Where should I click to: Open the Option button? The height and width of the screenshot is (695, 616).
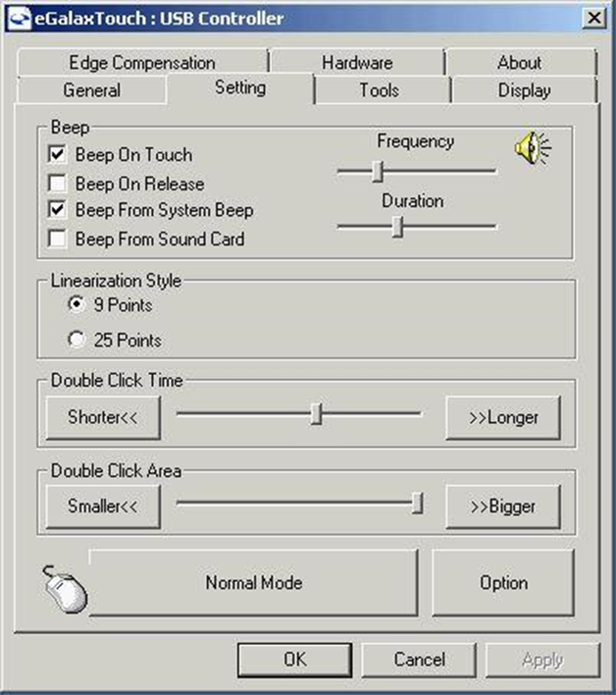pyautogui.click(x=503, y=582)
